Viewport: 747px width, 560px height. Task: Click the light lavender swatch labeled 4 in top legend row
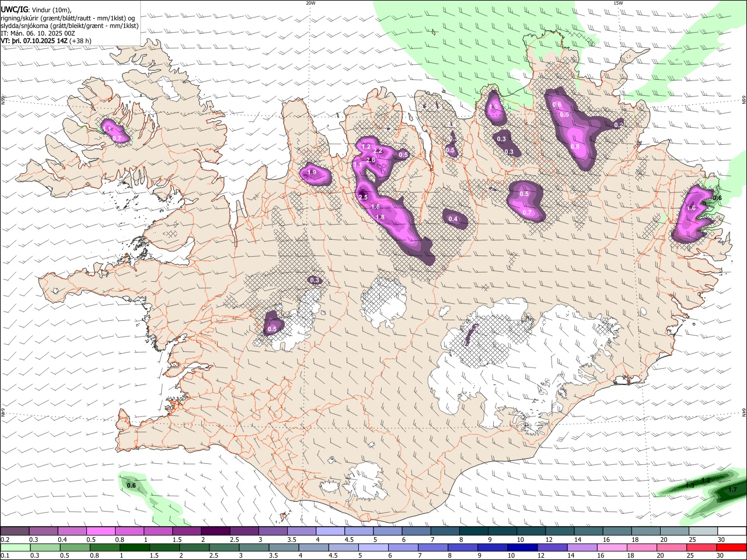[x=330, y=531]
